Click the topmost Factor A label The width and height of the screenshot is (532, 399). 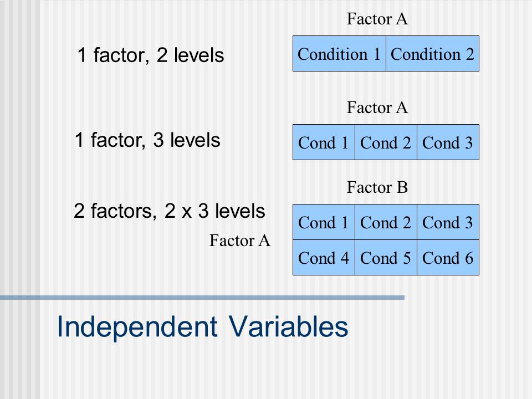point(377,19)
